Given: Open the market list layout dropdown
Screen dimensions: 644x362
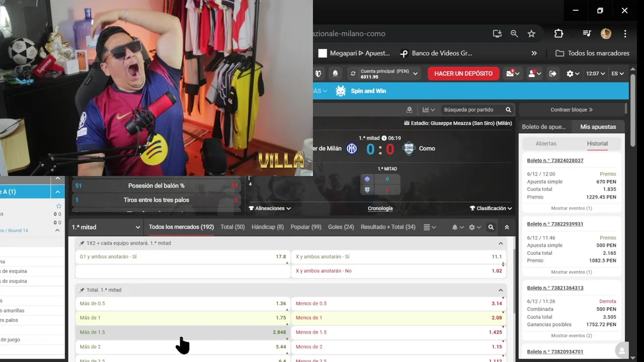Looking at the screenshot, I should pos(430,227).
